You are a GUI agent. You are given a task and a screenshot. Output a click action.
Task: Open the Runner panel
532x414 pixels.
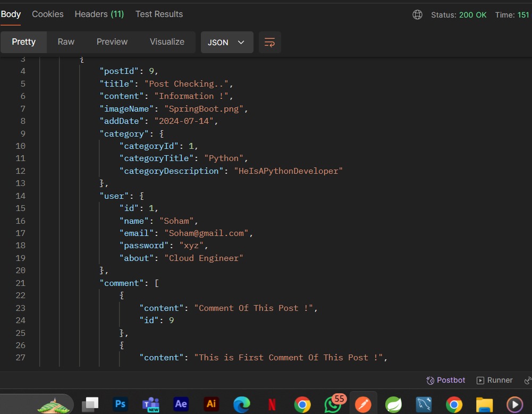[x=494, y=380]
